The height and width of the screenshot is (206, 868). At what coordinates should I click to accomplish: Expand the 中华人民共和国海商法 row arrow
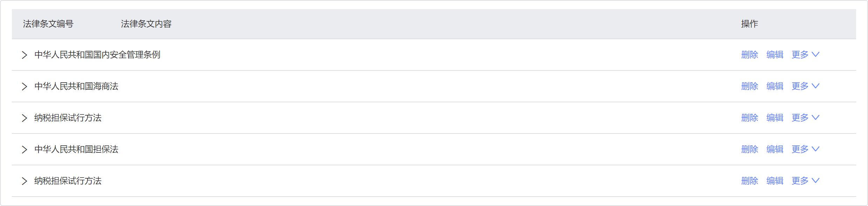click(x=24, y=87)
